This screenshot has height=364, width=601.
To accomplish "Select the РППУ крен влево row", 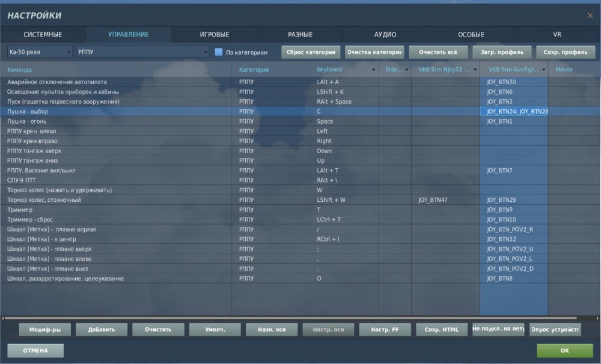I will tap(300, 131).
